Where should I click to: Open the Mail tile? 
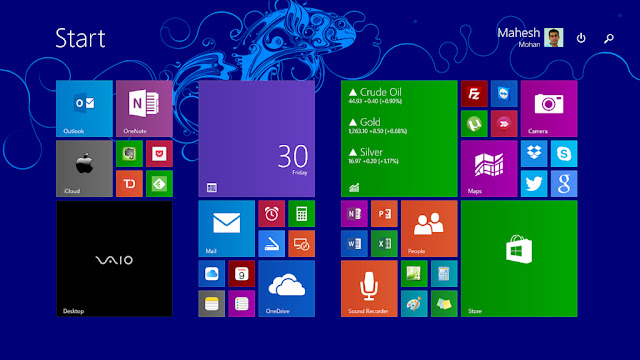pyautogui.click(x=227, y=229)
